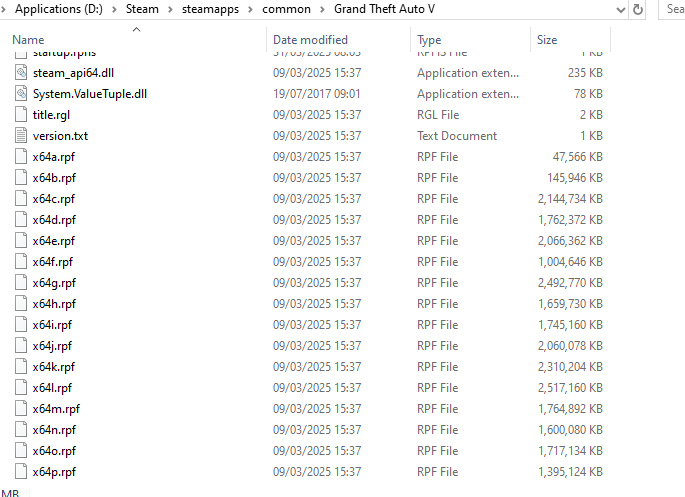Screen dimensions: 685x497
Task: Select the x64m.rpf file name
Action: (56, 409)
